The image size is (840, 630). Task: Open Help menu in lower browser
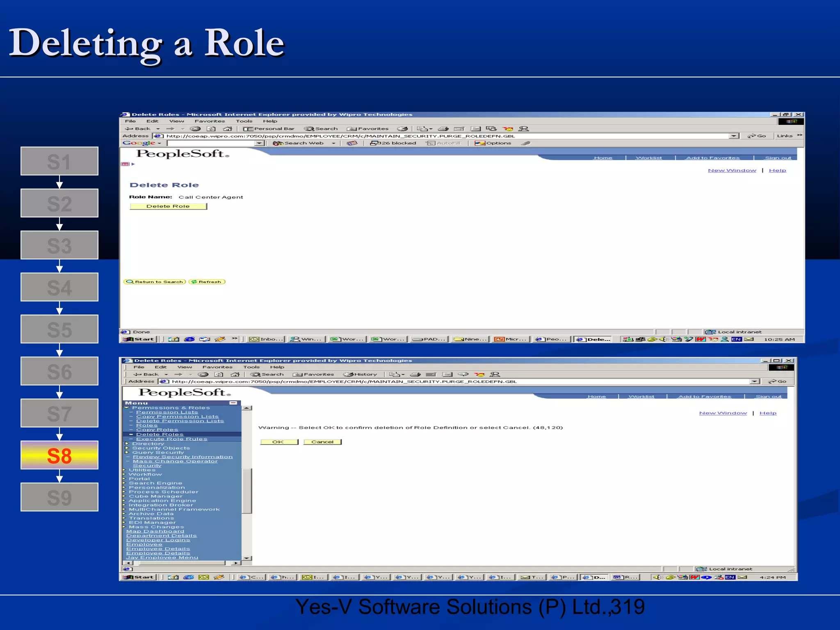tap(277, 367)
